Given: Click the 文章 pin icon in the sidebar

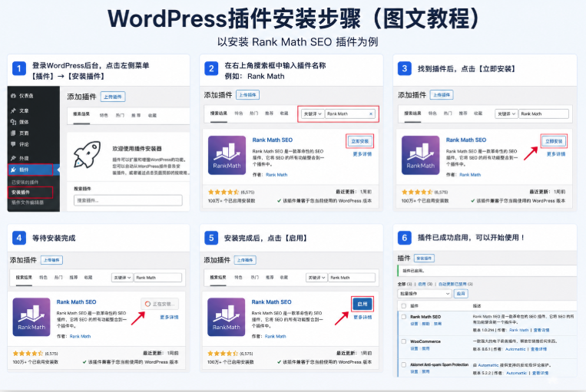Looking at the screenshot, I should pos(14,110).
